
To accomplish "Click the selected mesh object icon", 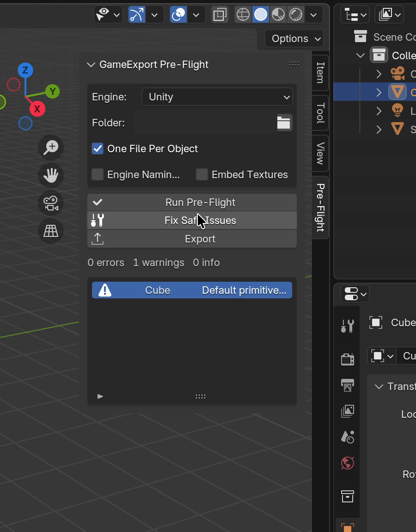I will [398, 92].
